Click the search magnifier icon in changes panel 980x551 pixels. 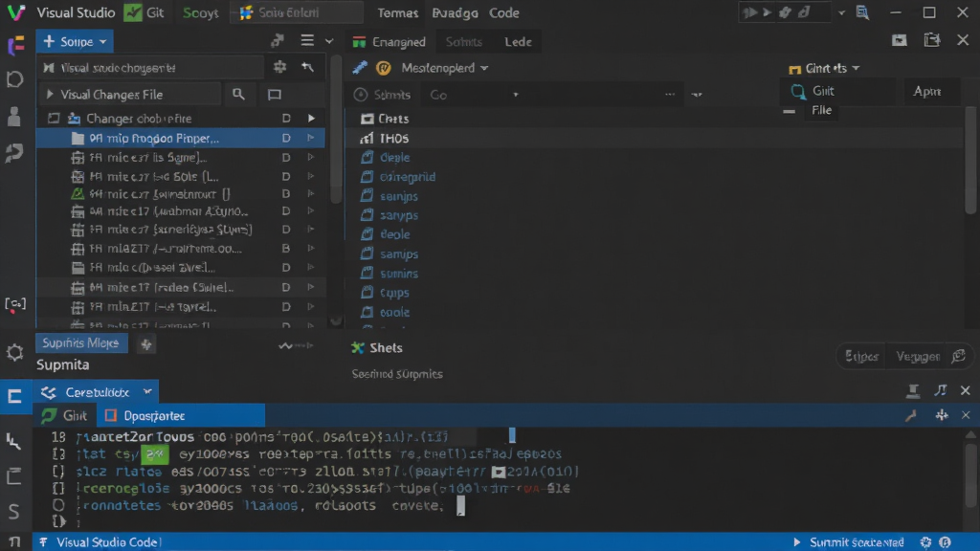click(x=238, y=95)
